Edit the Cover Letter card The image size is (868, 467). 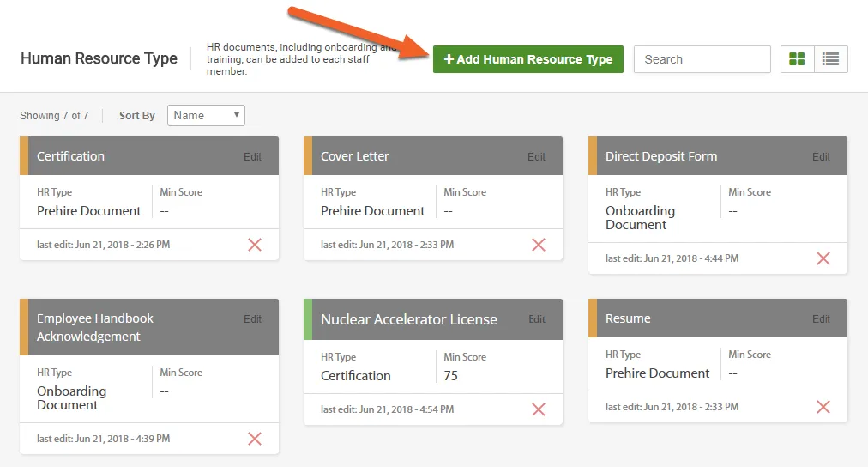[x=536, y=157]
